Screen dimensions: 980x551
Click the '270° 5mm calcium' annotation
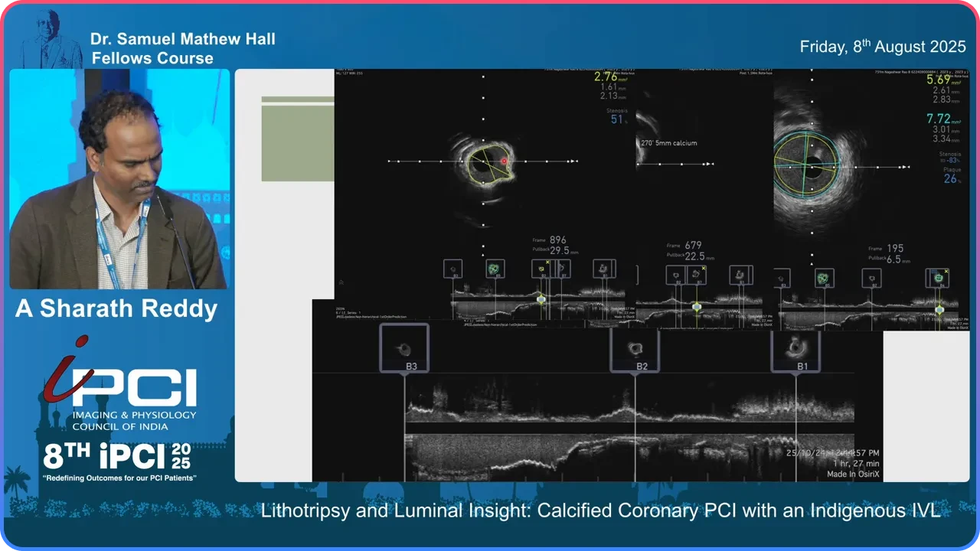tap(667, 143)
